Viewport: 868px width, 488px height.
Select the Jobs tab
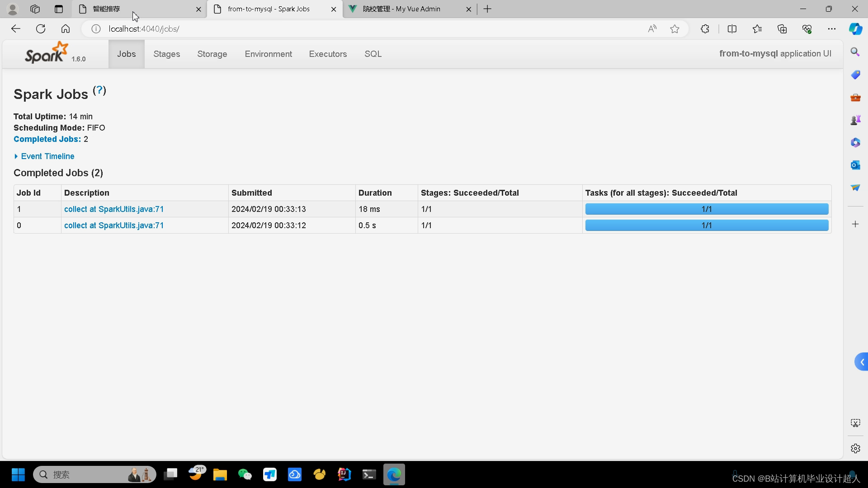click(126, 54)
